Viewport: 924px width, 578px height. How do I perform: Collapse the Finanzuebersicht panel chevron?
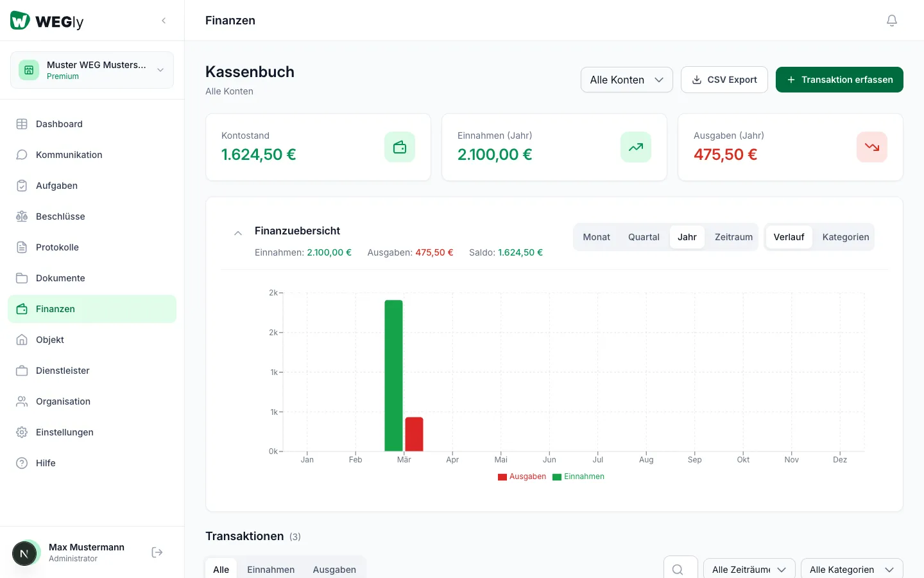tap(238, 232)
